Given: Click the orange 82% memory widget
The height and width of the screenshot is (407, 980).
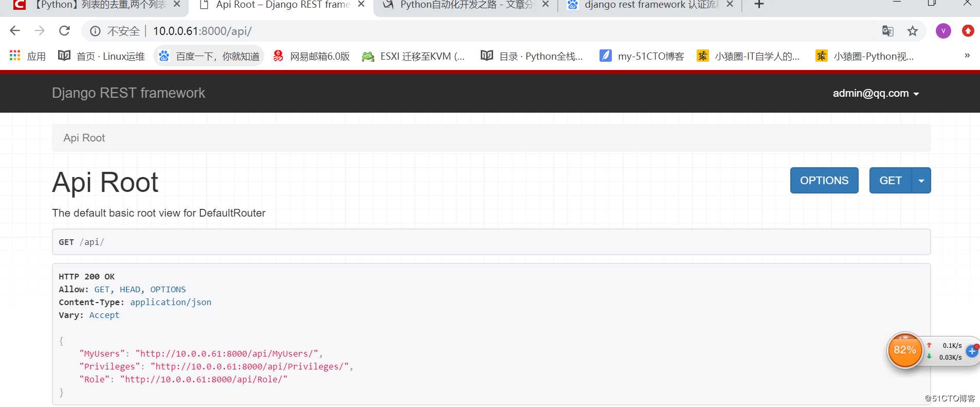Looking at the screenshot, I should 905,350.
